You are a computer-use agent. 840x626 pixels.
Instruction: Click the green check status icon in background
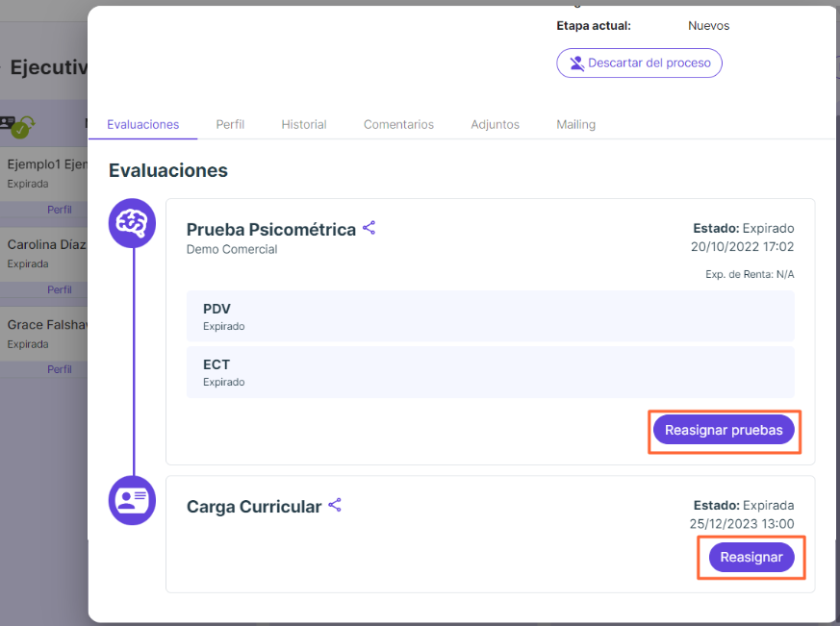click(x=21, y=130)
